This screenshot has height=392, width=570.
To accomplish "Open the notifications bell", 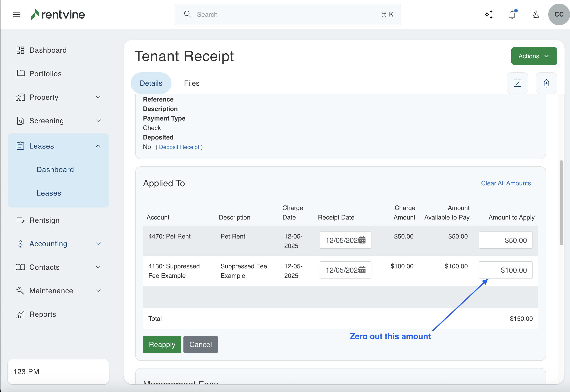I will coord(512,14).
